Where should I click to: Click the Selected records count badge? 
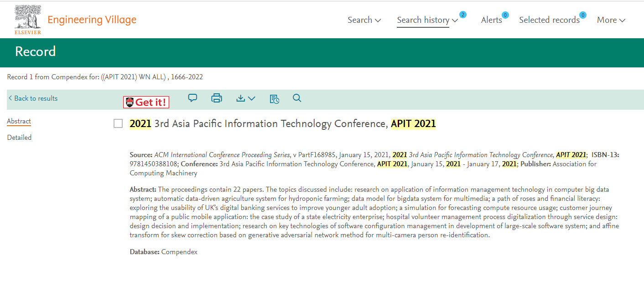(582, 15)
